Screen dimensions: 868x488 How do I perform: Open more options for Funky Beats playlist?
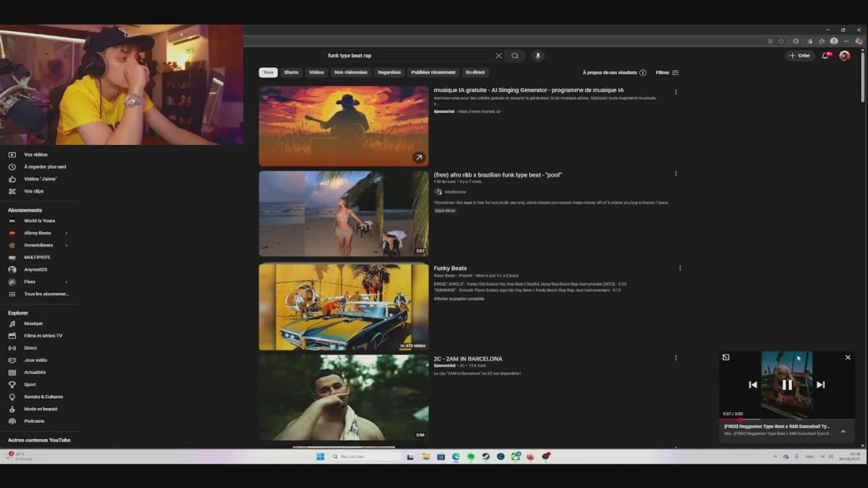(x=679, y=268)
